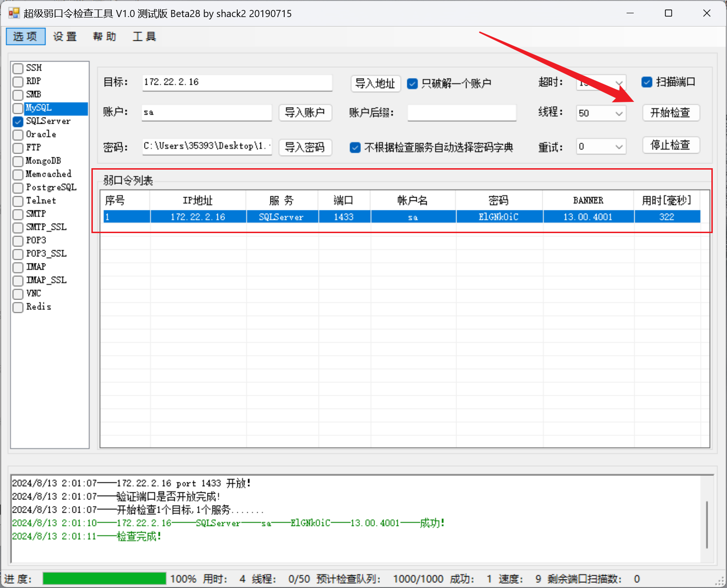
Task: Enable the SMB service checkbox
Action: point(18,95)
